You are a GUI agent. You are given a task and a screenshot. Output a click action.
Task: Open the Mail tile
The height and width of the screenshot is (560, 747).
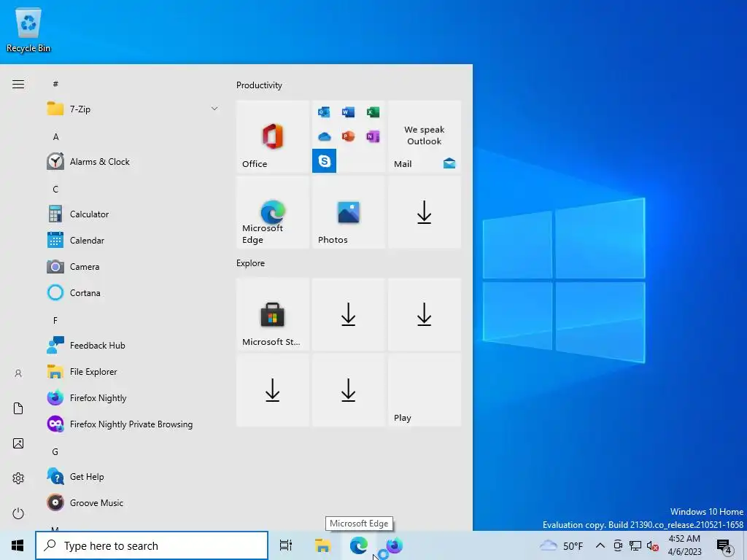pos(425,136)
